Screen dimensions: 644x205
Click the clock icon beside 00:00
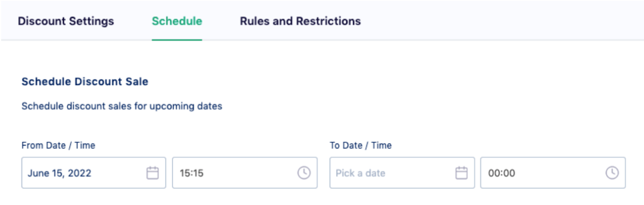coord(612,173)
